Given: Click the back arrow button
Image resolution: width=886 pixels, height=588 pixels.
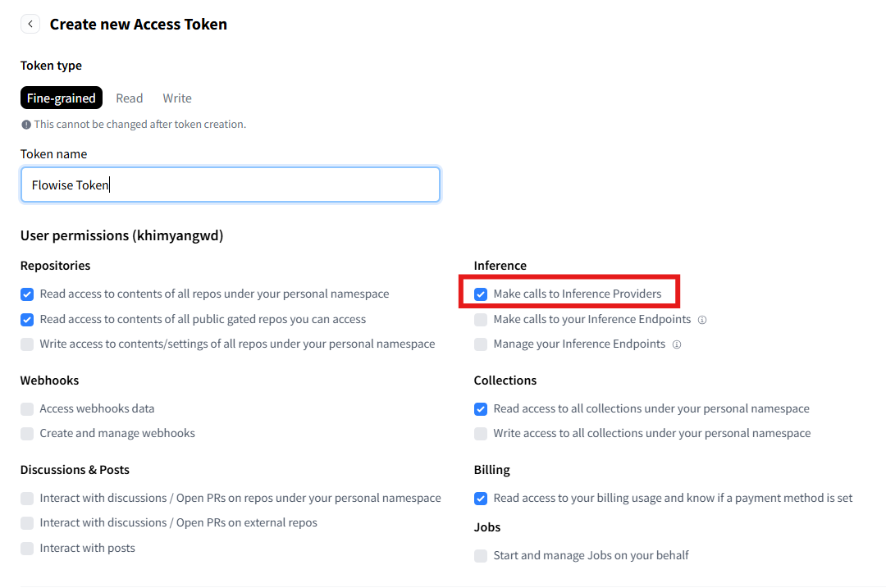Looking at the screenshot, I should pyautogui.click(x=30, y=24).
